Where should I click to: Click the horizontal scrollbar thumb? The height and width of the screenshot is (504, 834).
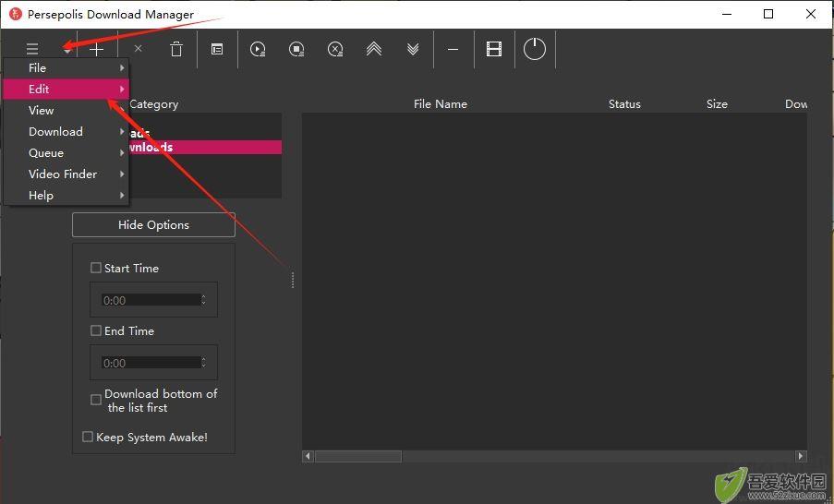pos(358,456)
